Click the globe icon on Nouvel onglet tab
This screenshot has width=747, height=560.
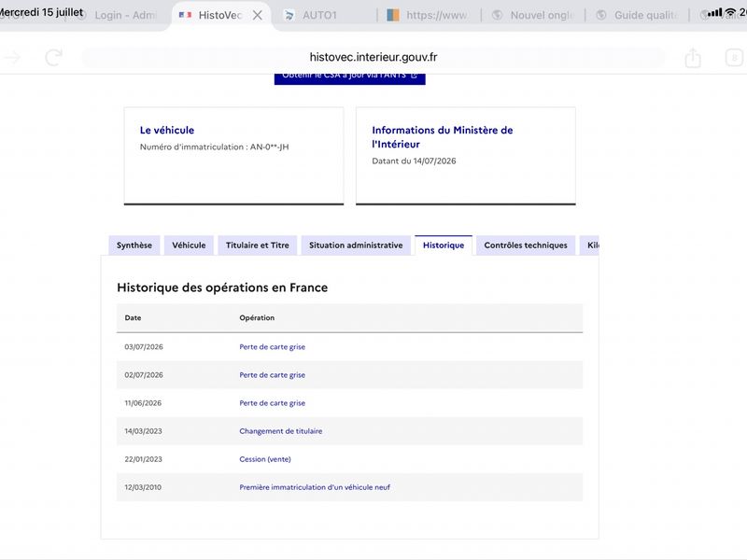tap(497, 15)
